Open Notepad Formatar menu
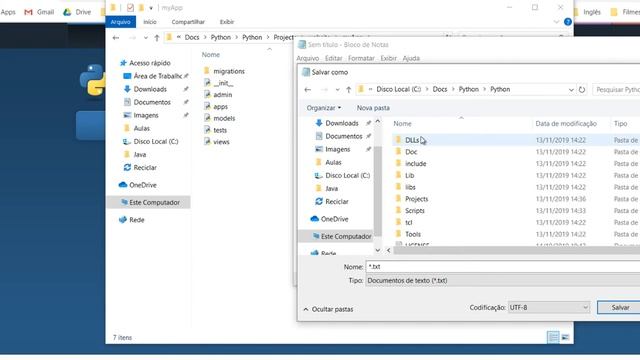Image resolution: width=640 pixels, height=360 pixels. 361,58
